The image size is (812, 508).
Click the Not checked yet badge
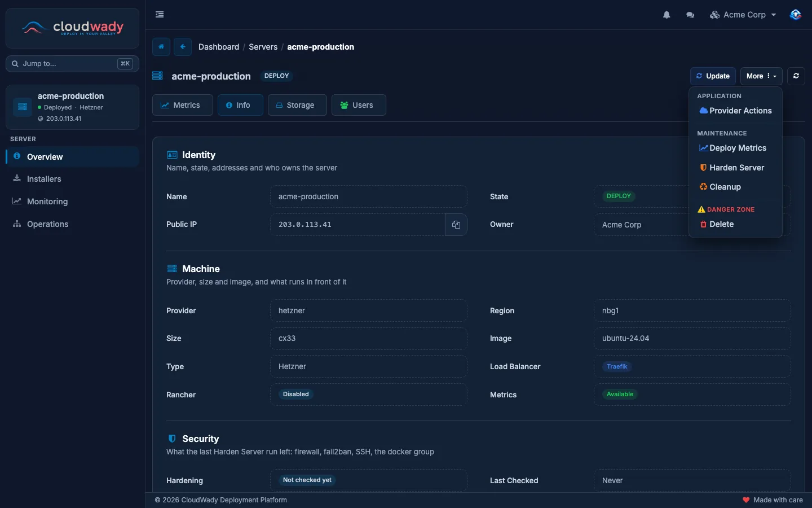307,480
